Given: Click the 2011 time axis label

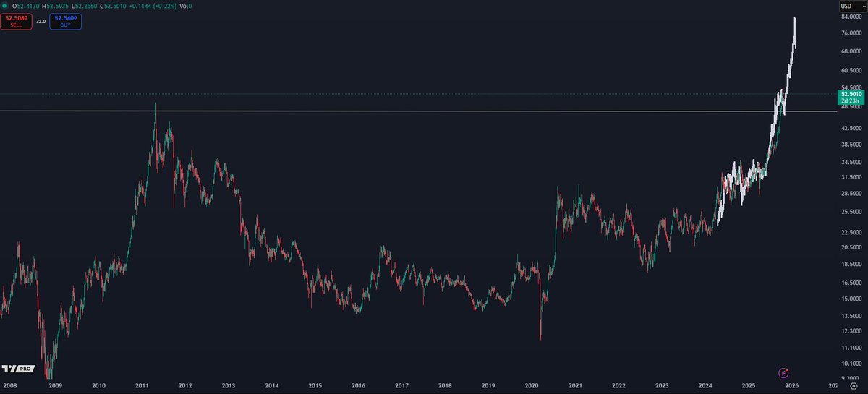Looking at the screenshot, I should [142, 387].
